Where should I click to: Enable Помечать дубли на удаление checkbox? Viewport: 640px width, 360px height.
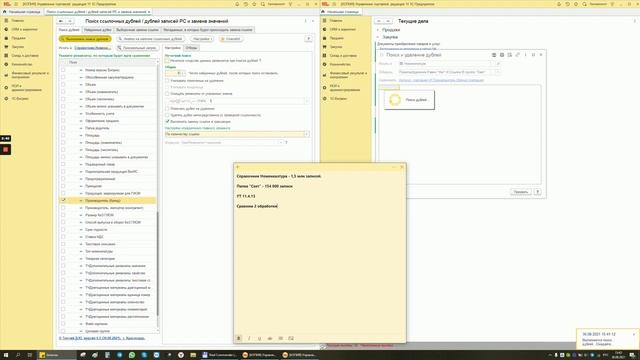pyautogui.click(x=167, y=109)
